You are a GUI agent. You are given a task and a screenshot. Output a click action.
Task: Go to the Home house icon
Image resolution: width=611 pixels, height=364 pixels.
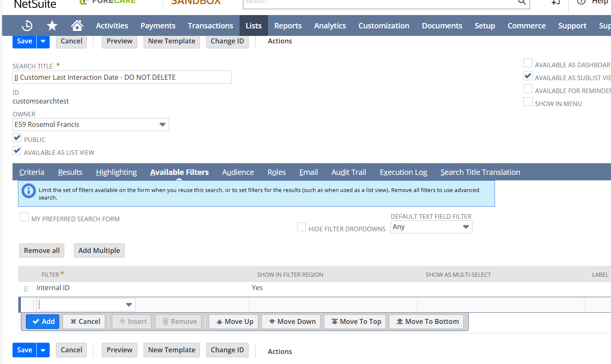point(77,26)
